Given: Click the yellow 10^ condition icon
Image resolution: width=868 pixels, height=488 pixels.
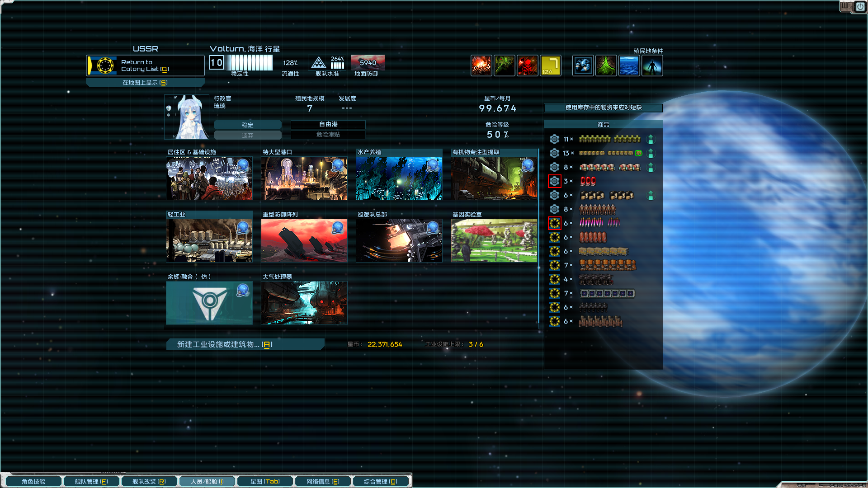Looking at the screenshot, I should (550, 66).
